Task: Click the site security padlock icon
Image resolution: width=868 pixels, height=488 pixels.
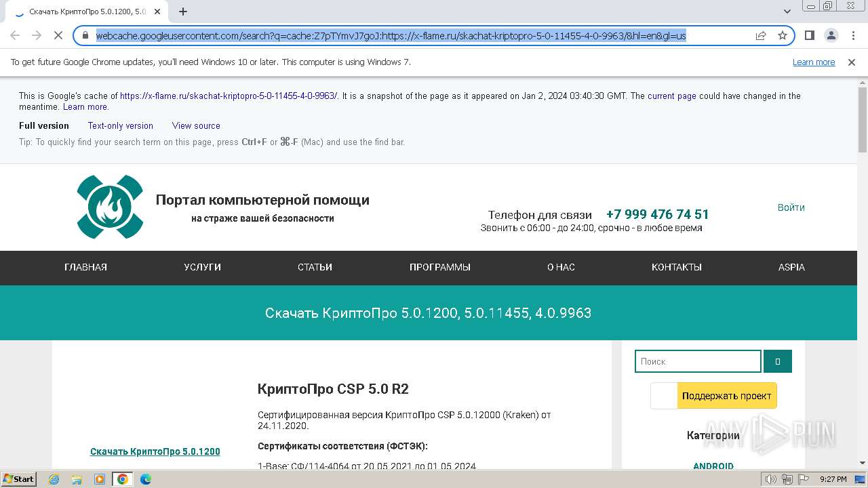Action: [x=85, y=35]
